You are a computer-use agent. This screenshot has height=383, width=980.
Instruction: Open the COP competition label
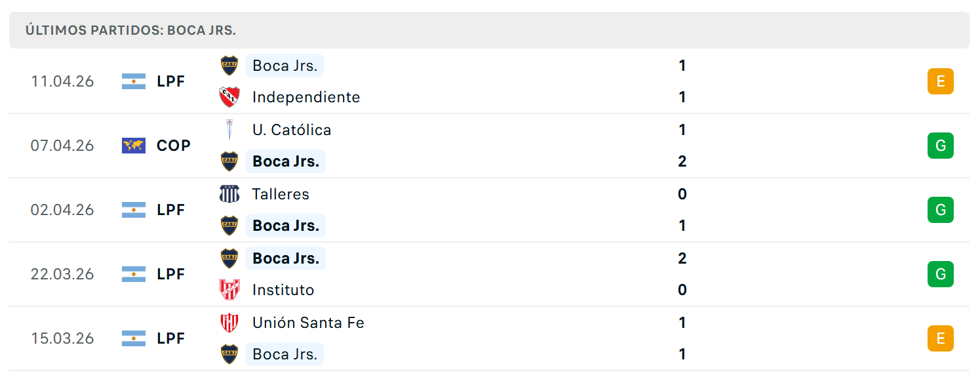174,146
